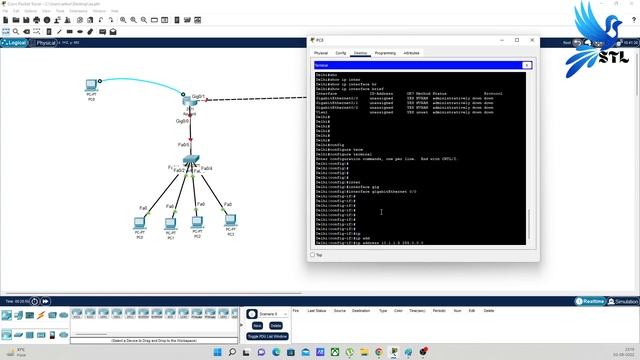Choose the Place Note tool

coord(49,31)
